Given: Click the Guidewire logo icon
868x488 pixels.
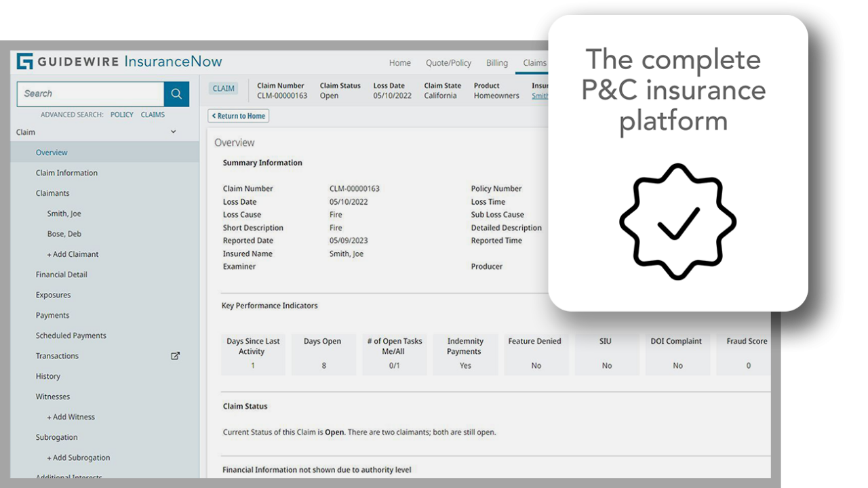Looking at the screenshot, I should 25,62.
